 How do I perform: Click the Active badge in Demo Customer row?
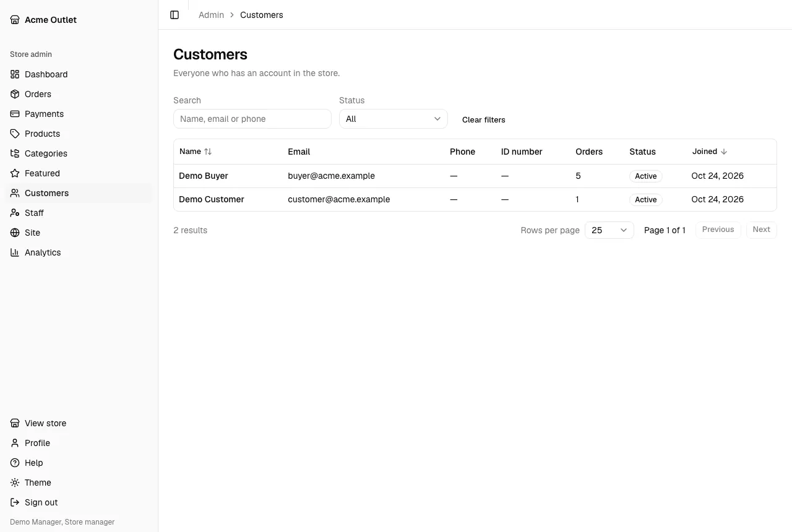(x=646, y=200)
